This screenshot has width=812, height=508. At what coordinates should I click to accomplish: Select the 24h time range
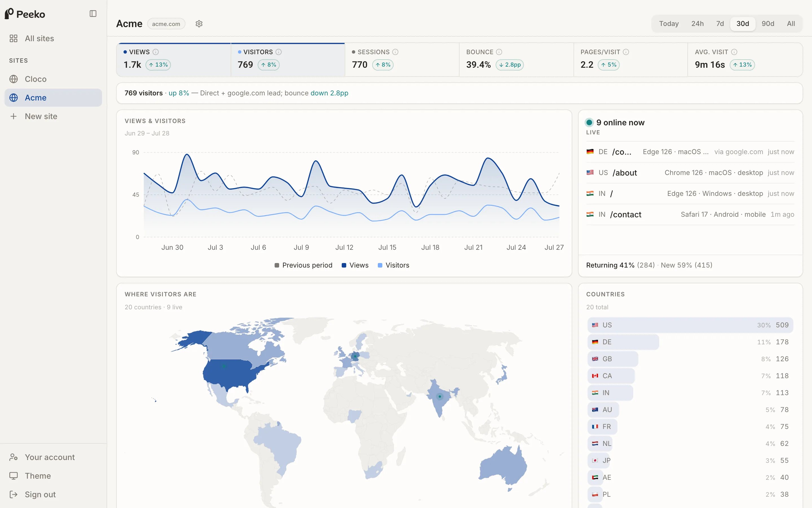point(697,24)
